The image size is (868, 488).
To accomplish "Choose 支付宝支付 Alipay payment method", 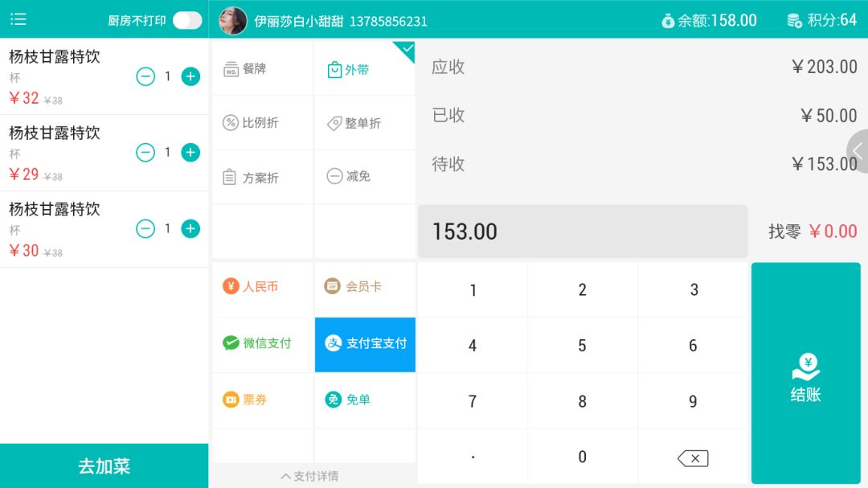I will (x=365, y=342).
